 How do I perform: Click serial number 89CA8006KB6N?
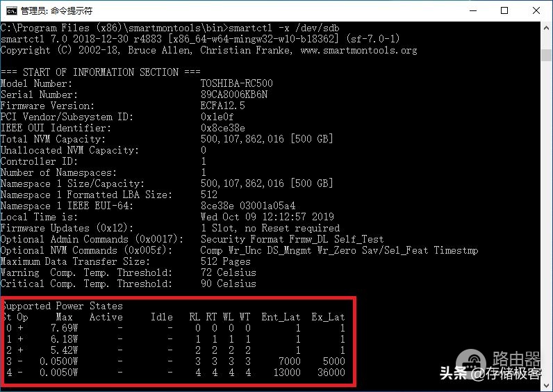[x=234, y=95]
